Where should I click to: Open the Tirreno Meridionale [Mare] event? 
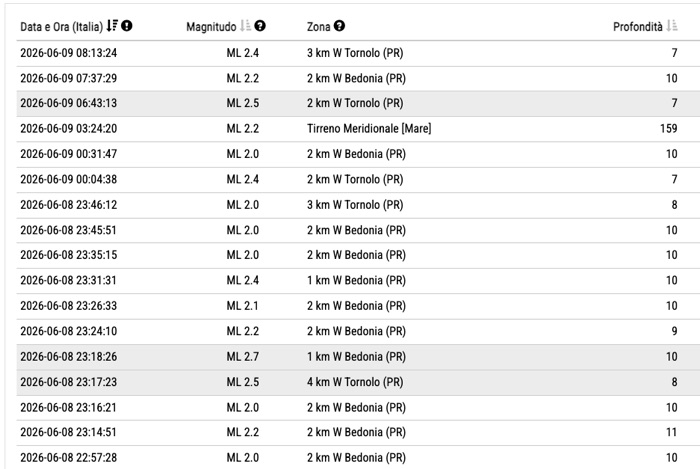(358, 129)
